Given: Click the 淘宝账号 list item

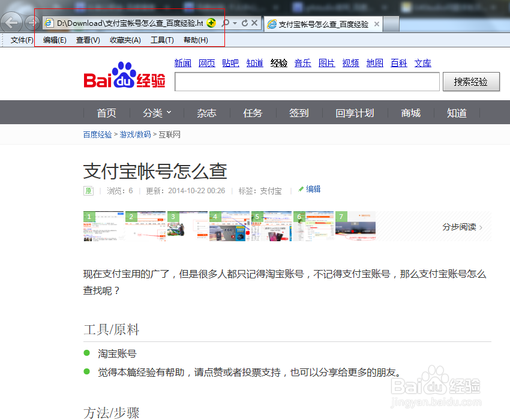Looking at the screenshot, I should (117, 353).
